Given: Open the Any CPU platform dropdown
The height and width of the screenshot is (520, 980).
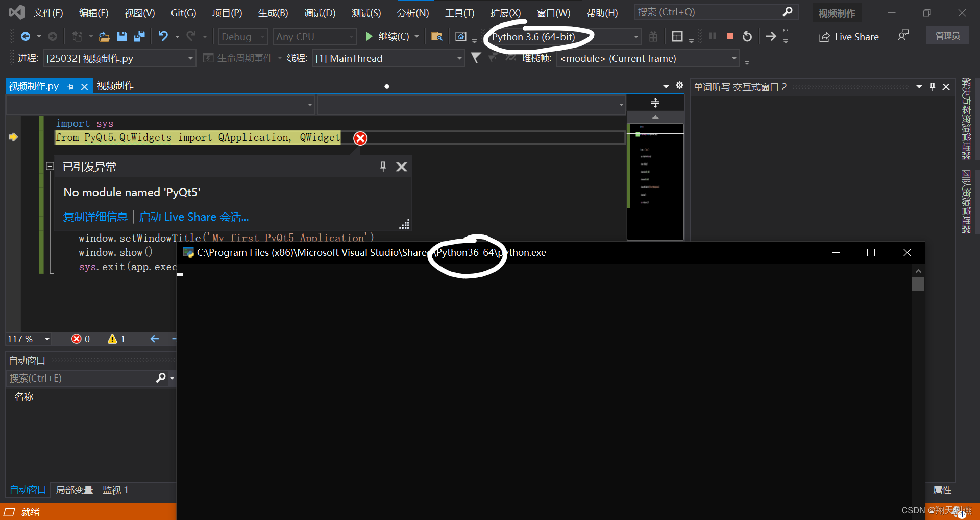Looking at the screenshot, I should pos(314,37).
